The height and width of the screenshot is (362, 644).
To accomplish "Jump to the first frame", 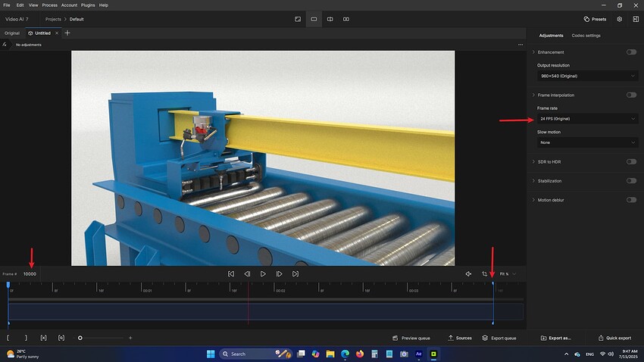I will [x=230, y=273].
